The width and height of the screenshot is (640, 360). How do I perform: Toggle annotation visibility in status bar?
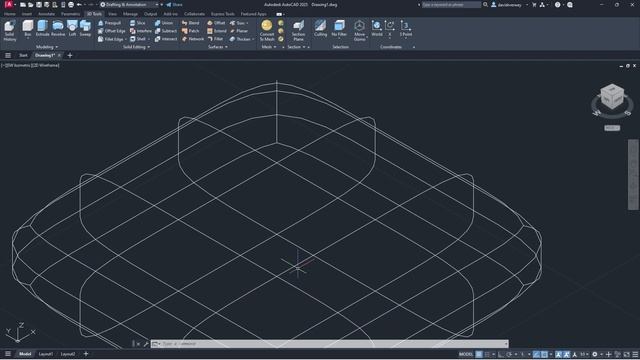[558, 354]
